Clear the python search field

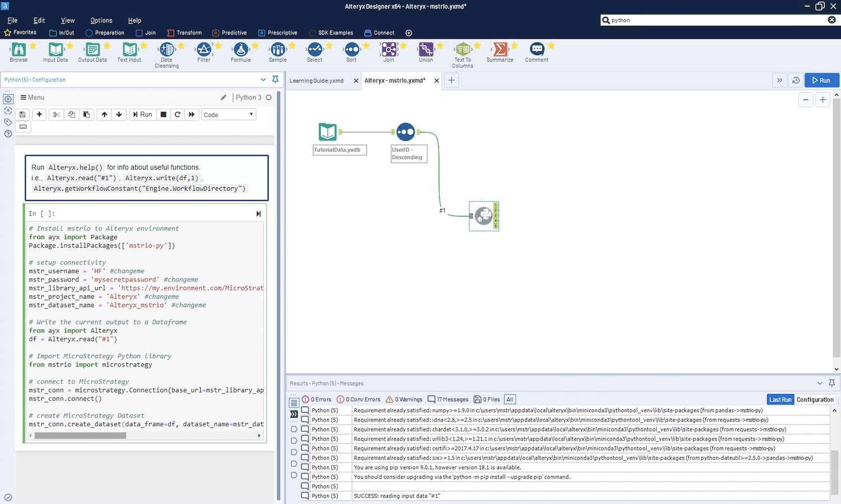tap(832, 20)
